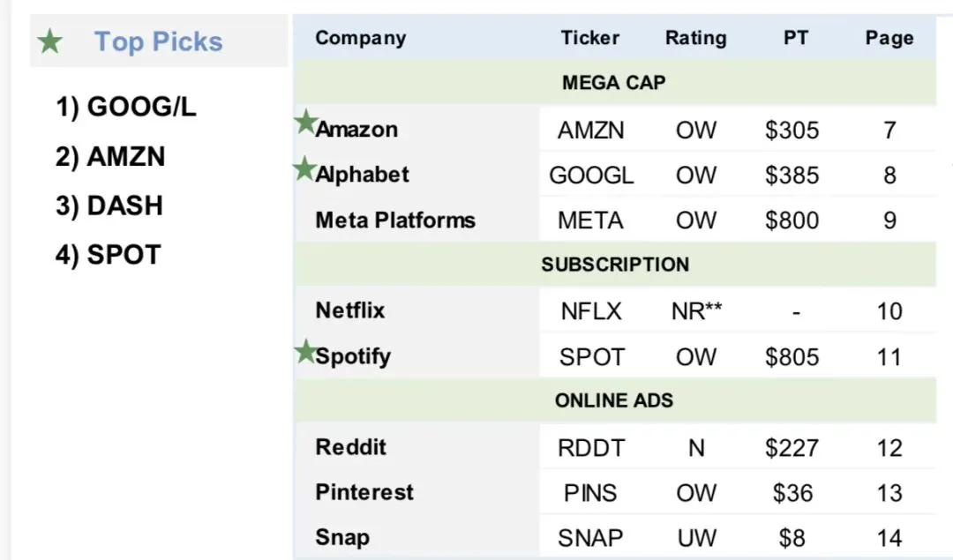
Task: Click the $805 price target for Spotify
Action: coord(792,357)
